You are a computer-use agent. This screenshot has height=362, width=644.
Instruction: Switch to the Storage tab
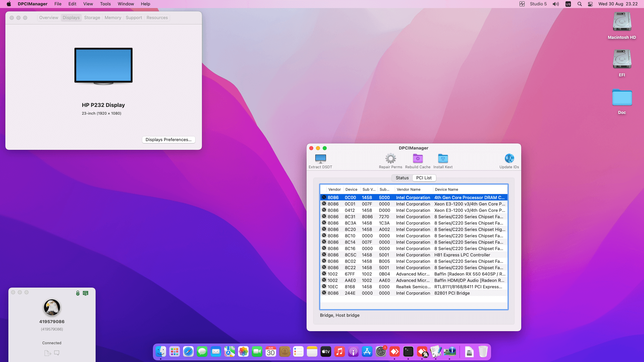pyautogui.click(x=92, y=18)
